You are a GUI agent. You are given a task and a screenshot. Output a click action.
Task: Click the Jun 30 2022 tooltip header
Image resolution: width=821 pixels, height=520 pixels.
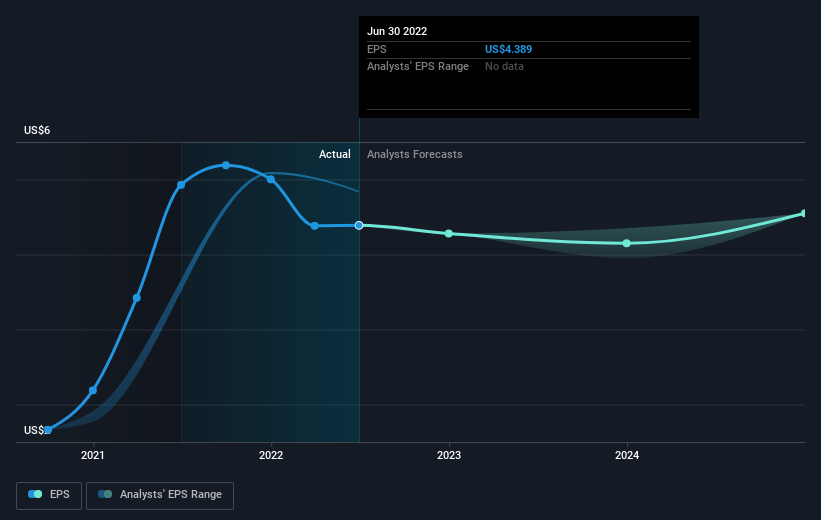[397, 31]
